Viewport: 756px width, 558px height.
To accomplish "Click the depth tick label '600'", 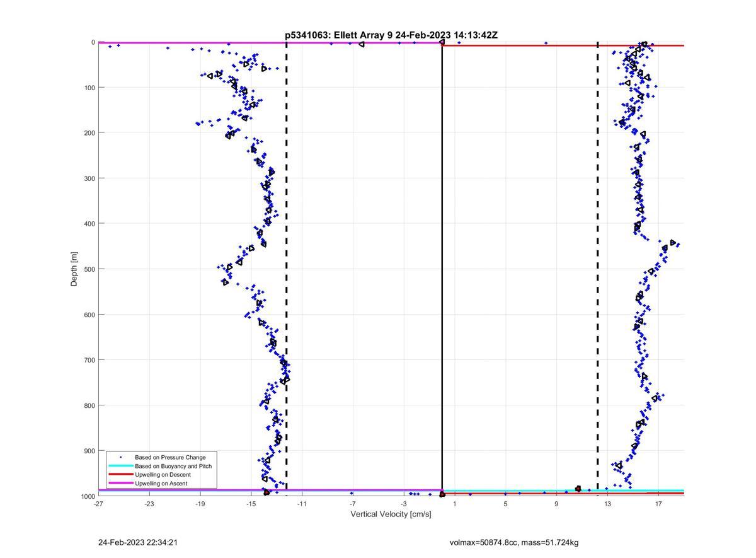I will click(x=89, y=315).
